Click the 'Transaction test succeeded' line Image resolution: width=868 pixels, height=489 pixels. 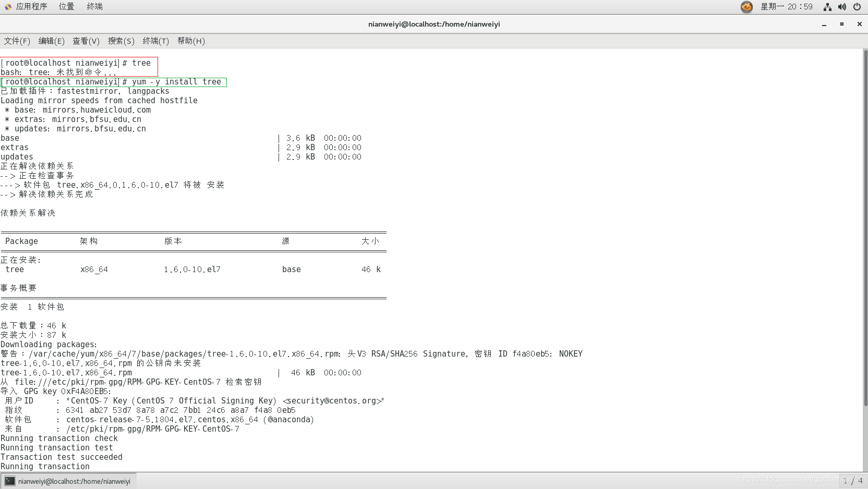pos(62,457)
